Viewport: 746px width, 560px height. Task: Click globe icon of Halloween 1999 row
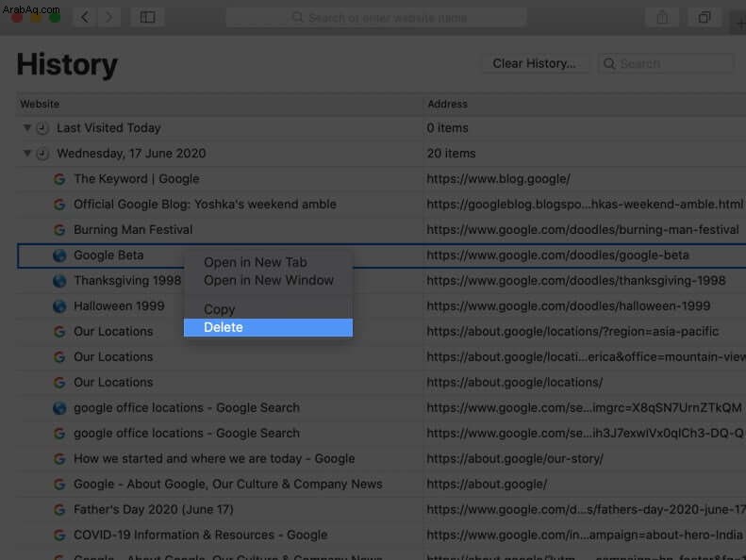click(59, 306)
